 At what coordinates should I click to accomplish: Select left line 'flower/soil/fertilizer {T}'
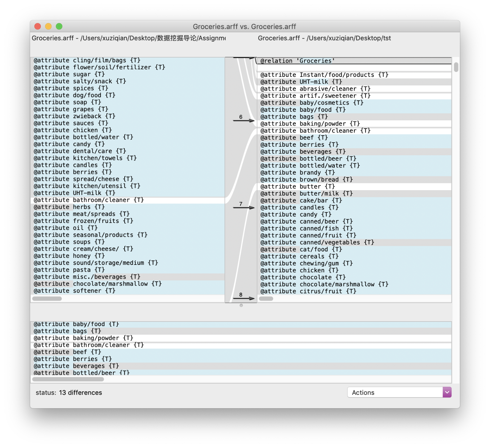128,67
